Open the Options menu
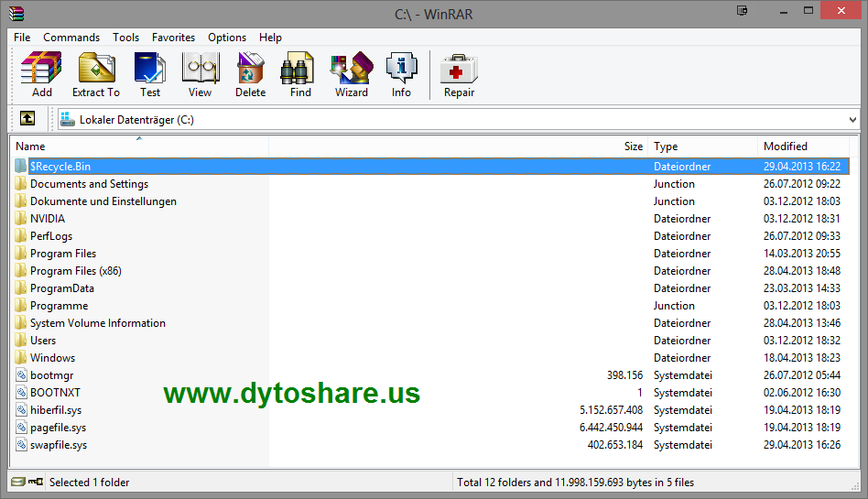The width and height of the screenshot is (868, 499). pos(227,38)
